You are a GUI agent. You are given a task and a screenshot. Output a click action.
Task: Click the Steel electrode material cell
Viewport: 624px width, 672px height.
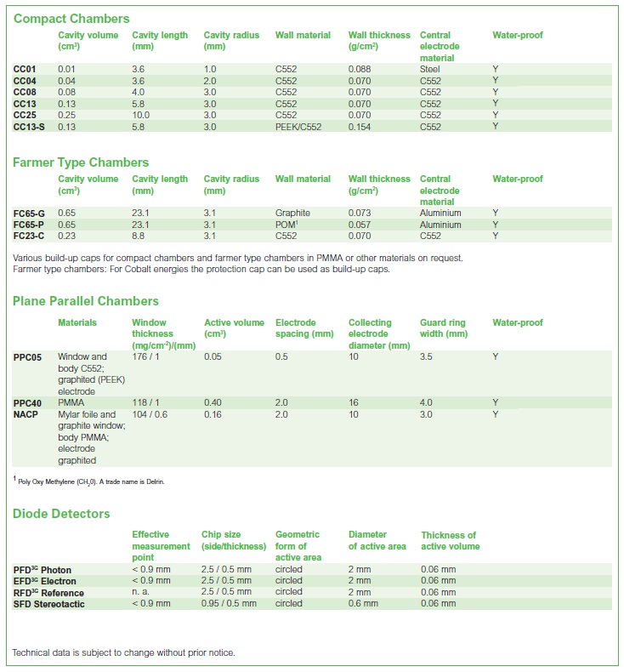(429, 69)
